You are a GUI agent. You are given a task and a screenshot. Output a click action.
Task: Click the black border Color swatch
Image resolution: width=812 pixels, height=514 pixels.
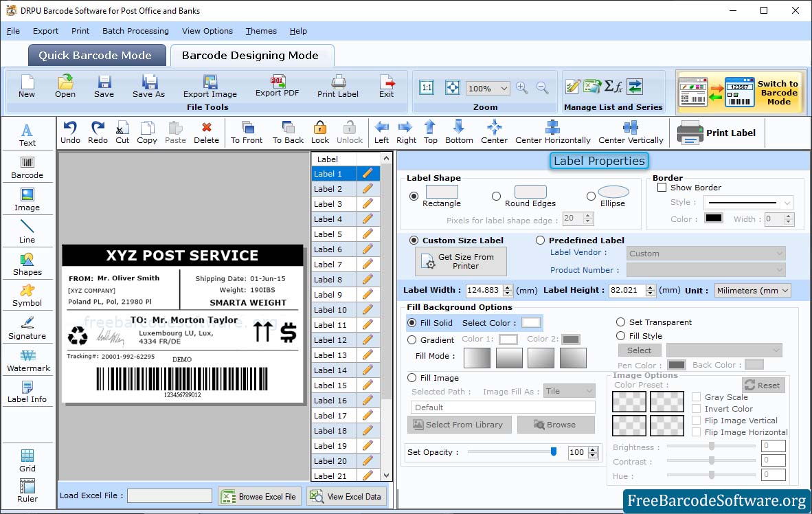713,219
